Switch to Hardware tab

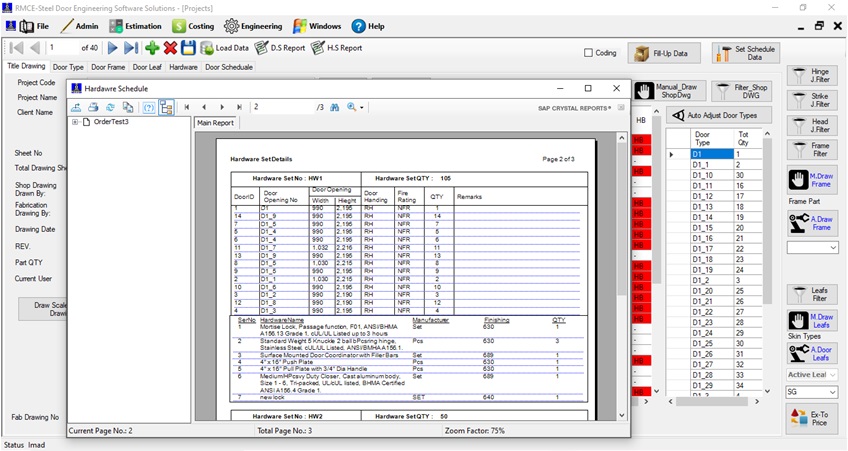[x=183, y=67]
